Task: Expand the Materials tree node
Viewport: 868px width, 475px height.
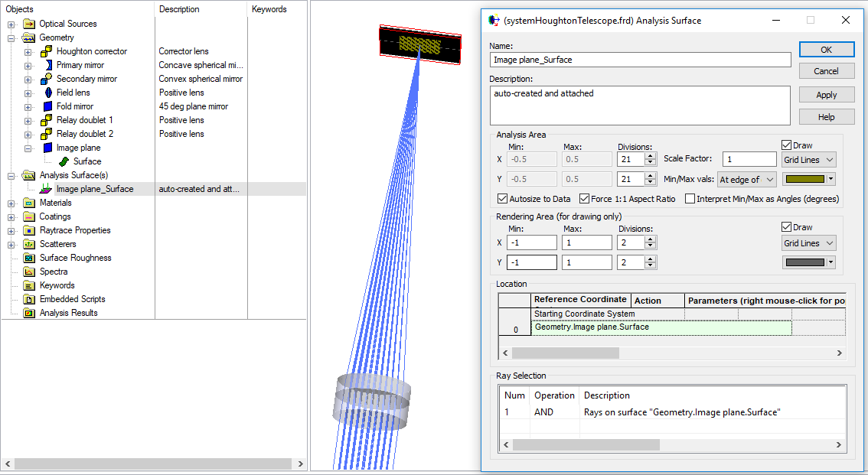Action: 11,203
